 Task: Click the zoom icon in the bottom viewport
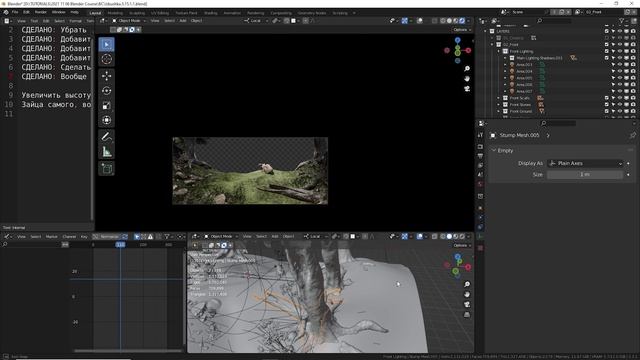click(467, 284)
